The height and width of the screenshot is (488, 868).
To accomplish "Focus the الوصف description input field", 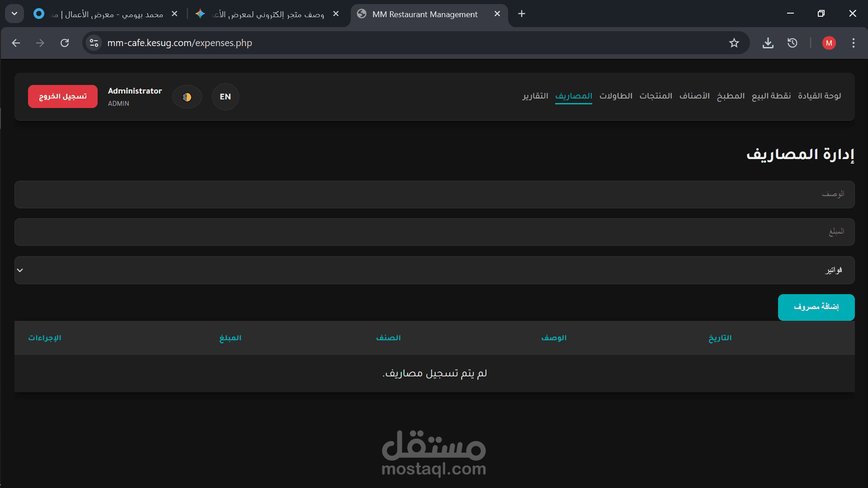I will coord(434,194).
